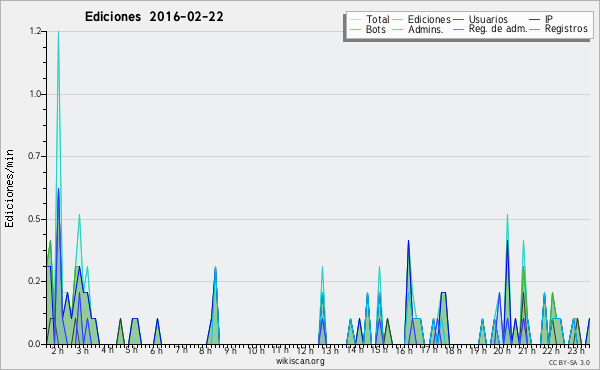Click the orange Bots line swatch in legend
This screenshot has width=600, height=370.
point(355,29)
